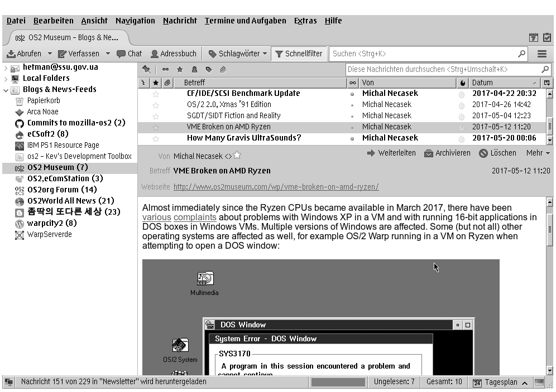
Task: Sort by junk status column header
Action: (462, 83)
